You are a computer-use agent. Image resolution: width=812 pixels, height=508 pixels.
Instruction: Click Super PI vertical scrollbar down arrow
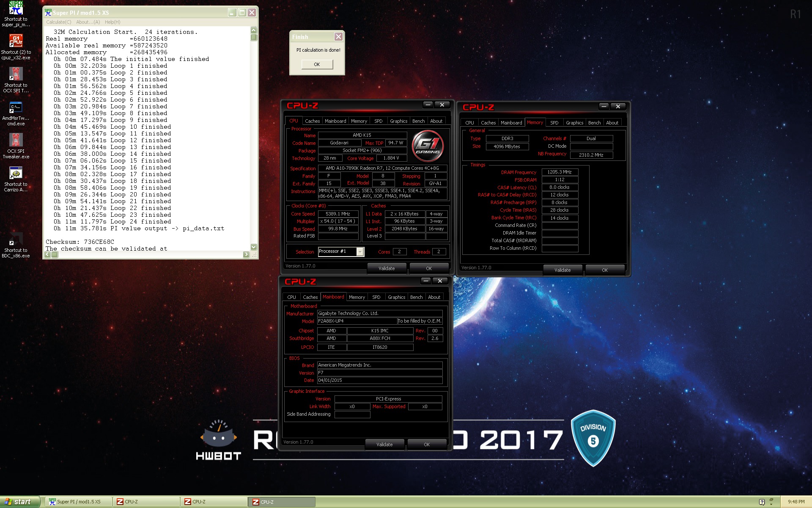coord(254,247)
